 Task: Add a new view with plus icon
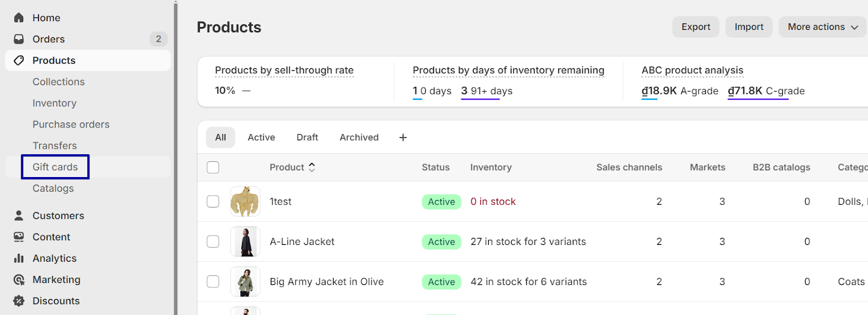click(x=403, y=137)
